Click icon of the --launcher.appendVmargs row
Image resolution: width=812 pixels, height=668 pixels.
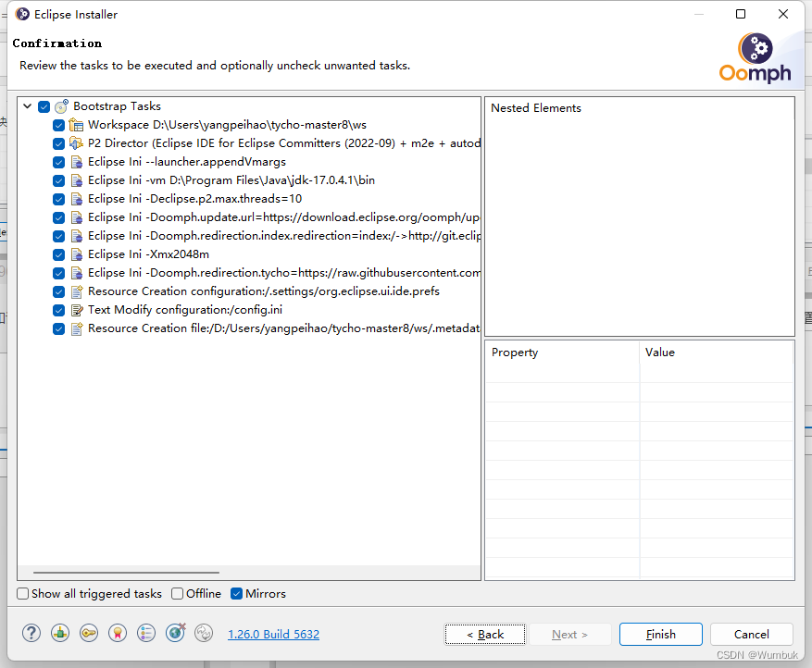pyautogui.click(x=76, y=162)
